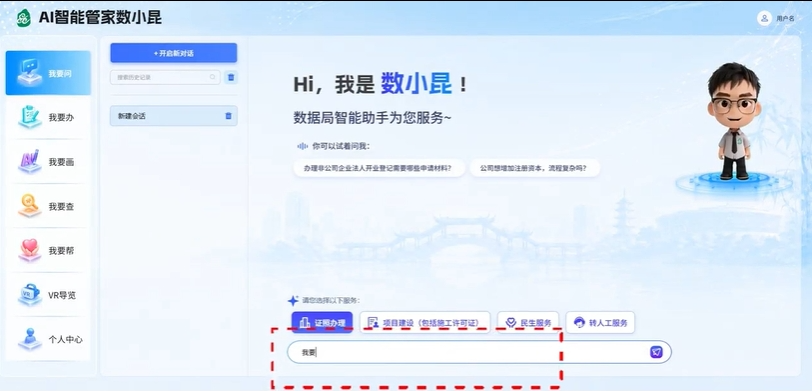Send the message with the paper-plane button
Screen dimensions: 812x391
[656, 352]
